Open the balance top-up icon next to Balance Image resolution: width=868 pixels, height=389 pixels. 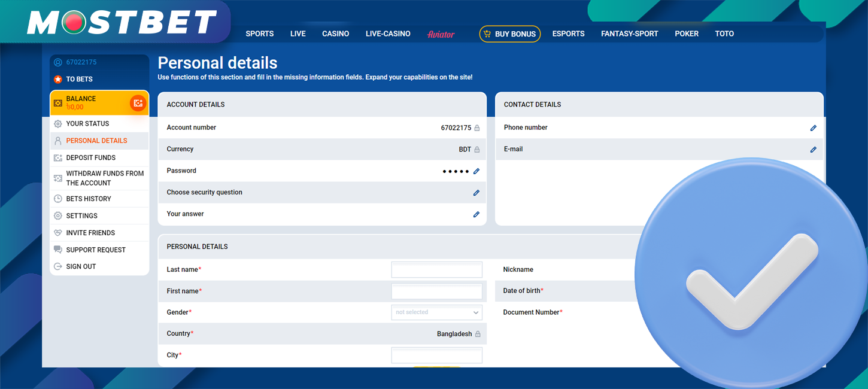(x=138, y=103)
